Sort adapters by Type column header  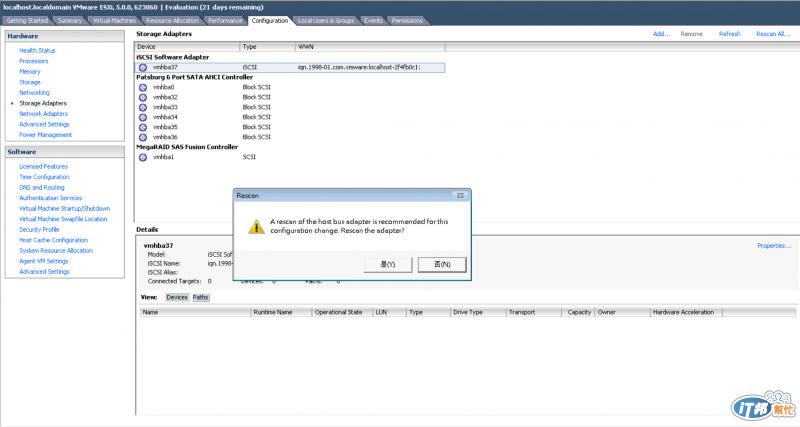tap(267, 46)
